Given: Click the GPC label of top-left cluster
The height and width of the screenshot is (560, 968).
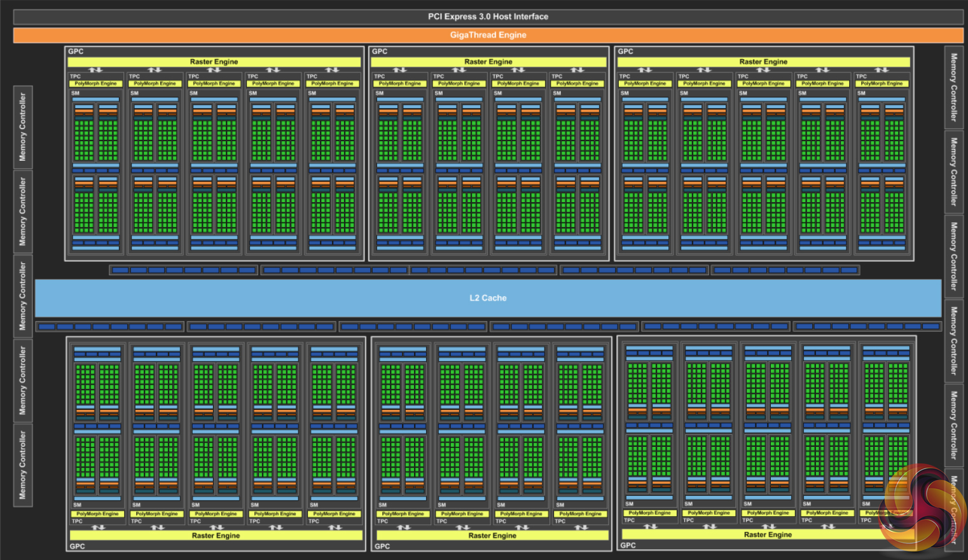Looking at the screenshot, I should [x=76, y=51].
